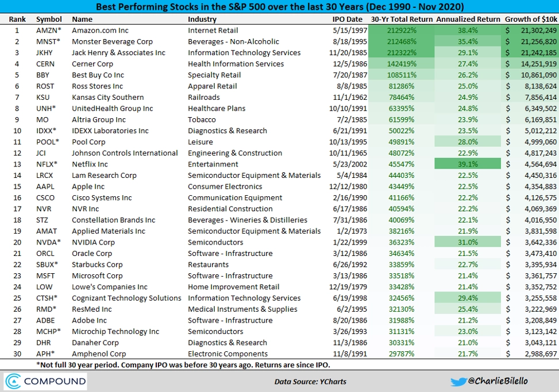Screen dimensions: 559x392
Task: Click the Kansas City Southern name
Action: click(108, 97)
